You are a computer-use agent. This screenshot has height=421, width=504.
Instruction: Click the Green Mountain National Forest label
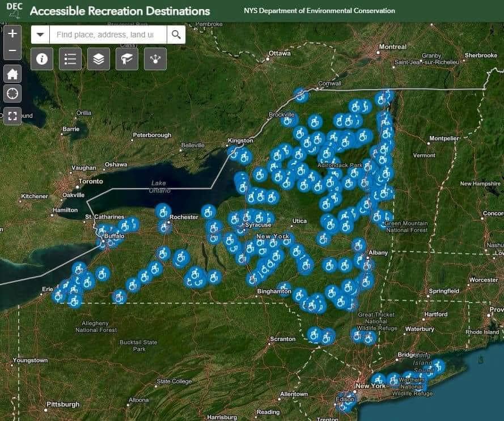click(406, 227)
